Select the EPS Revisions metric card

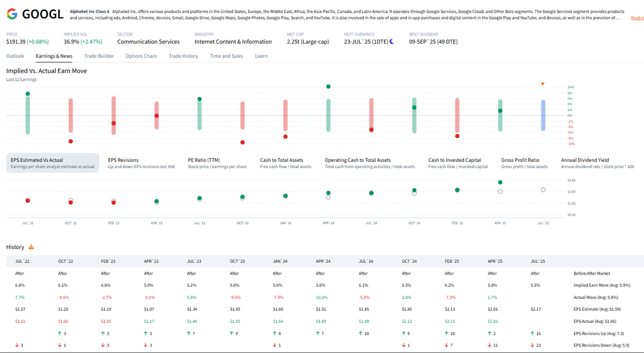point(141,163)
